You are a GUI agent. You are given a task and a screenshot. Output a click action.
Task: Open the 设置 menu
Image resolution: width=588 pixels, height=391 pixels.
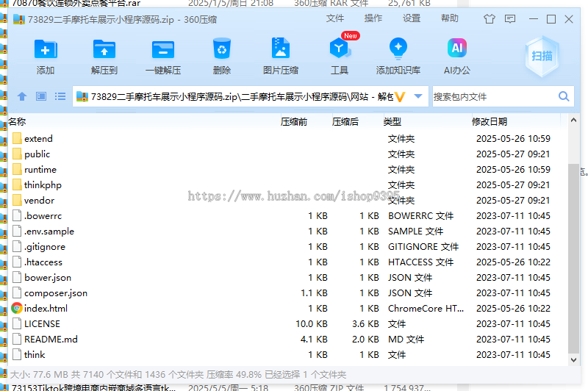point(412,18)
